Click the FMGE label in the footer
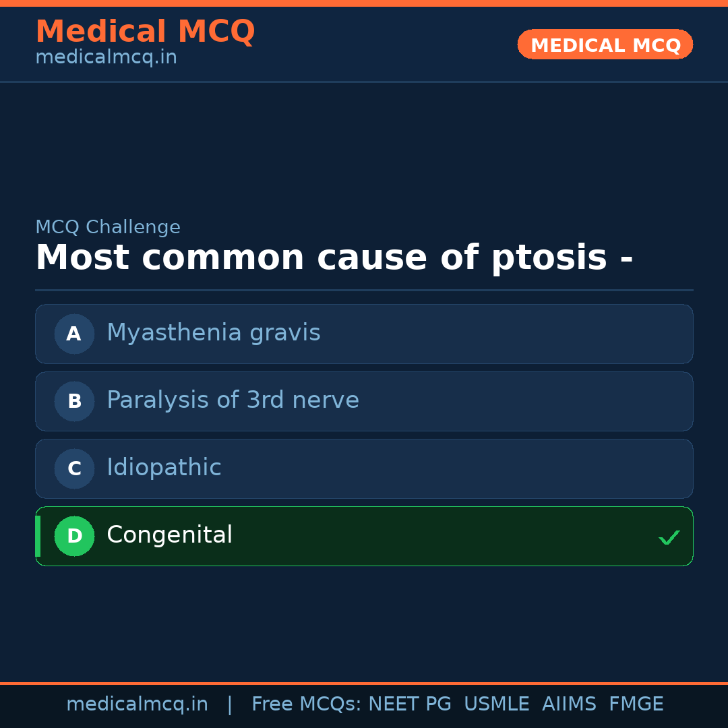728x728 pixels. 636,703
